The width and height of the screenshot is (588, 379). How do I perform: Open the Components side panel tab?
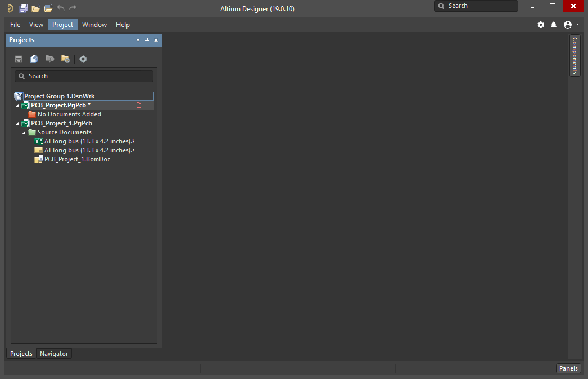click(575, 56)
